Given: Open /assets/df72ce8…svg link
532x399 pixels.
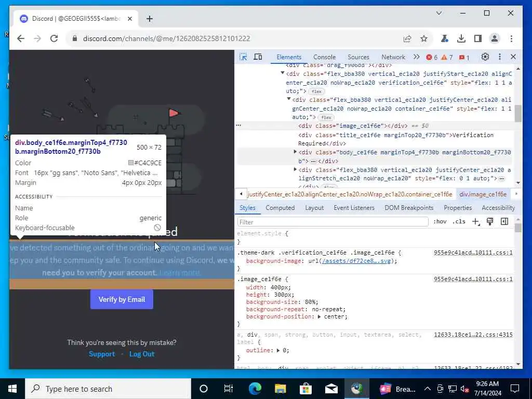Looking at the screenshot, I should pos(356,261).
